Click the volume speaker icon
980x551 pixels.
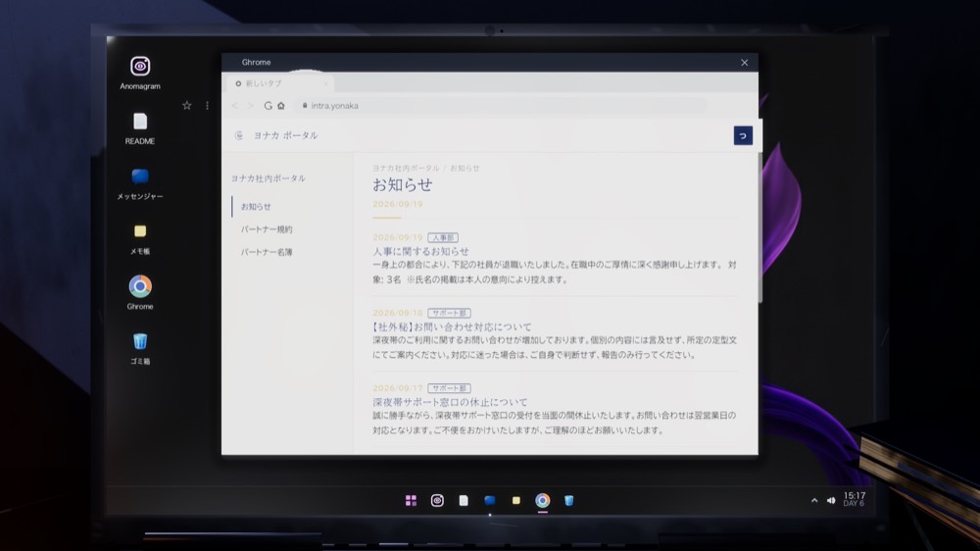[x=831, y=500]
